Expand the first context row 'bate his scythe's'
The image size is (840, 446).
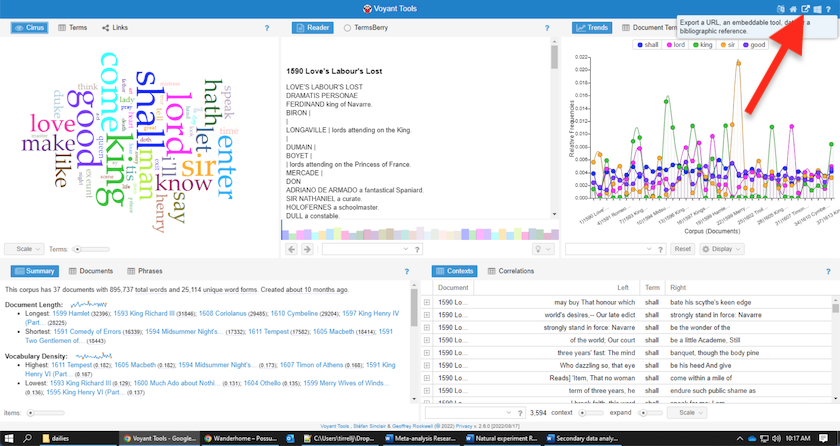pyautogui.click(x=427, y=303)
